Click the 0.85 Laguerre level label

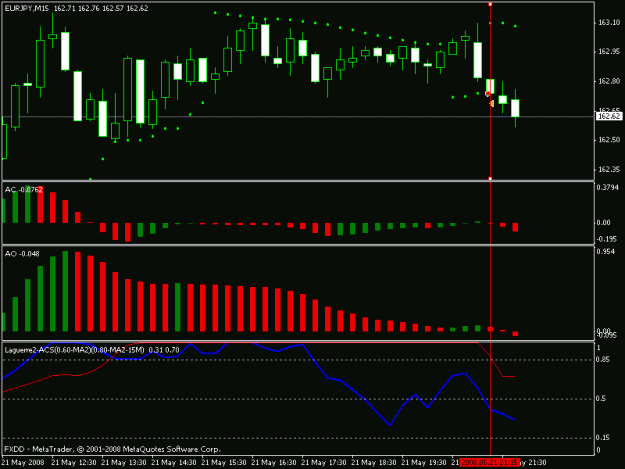coord(603,359)
